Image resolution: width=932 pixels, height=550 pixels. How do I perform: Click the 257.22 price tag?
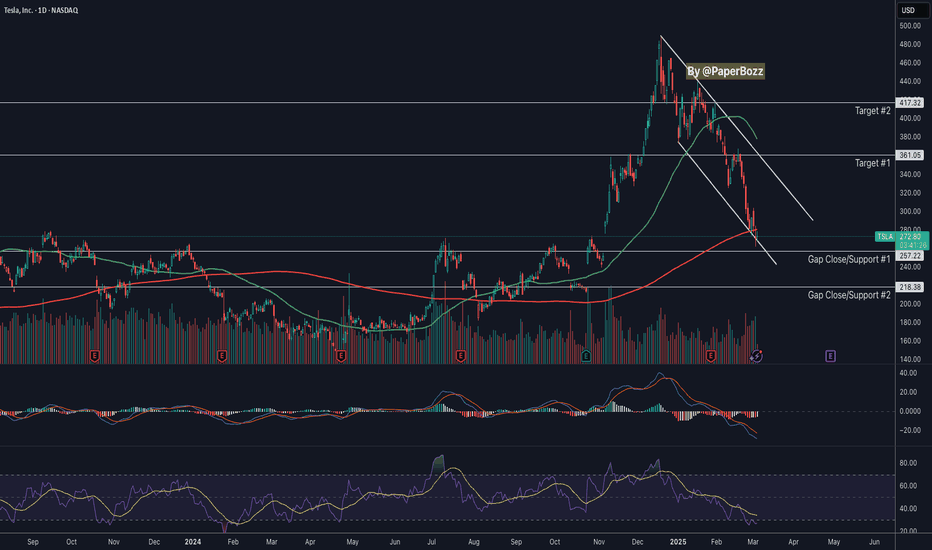[x=910, y=256]
